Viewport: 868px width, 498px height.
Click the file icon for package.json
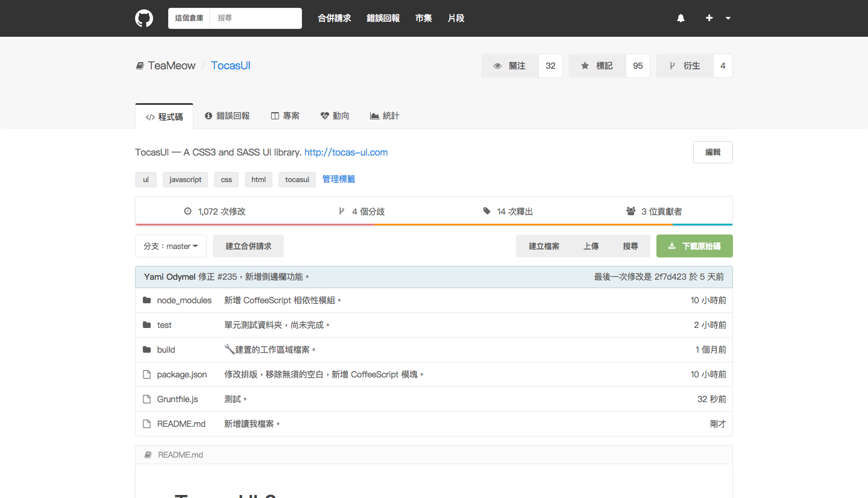click(x=146, y=374)
